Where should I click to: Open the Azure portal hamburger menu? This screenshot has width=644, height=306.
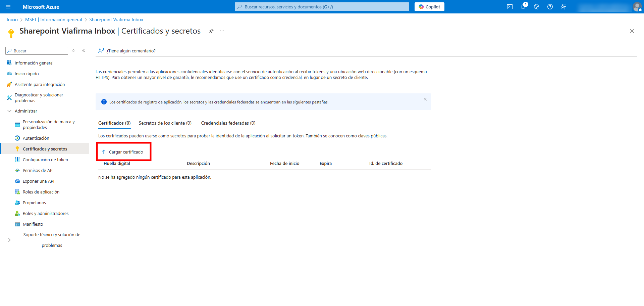click(8, 7)
